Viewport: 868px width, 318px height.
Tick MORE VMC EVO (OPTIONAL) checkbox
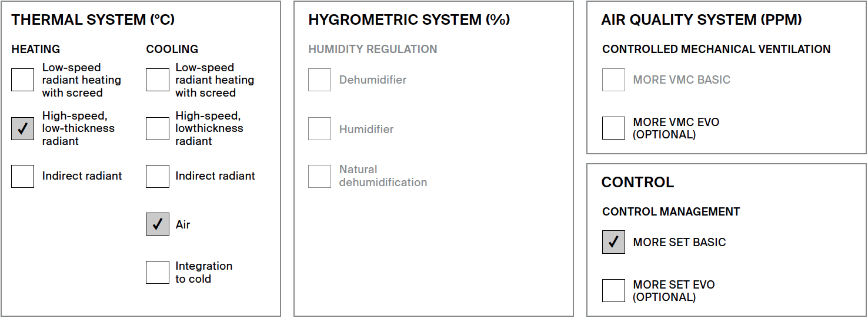click(614, 128)
